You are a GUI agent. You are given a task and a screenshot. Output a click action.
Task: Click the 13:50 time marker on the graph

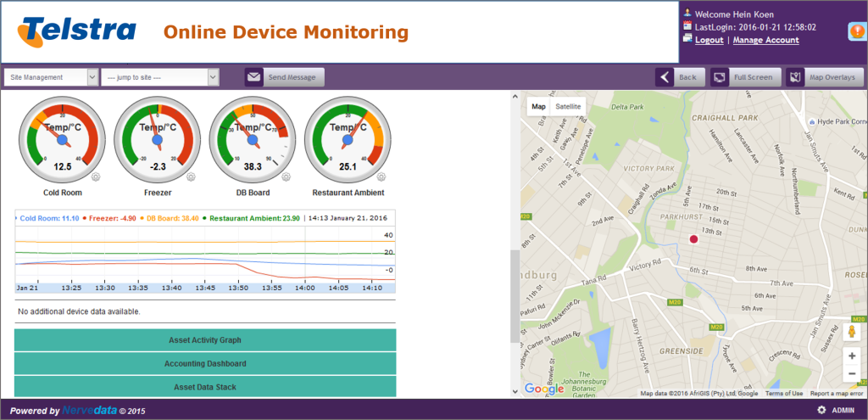point(238,288)
